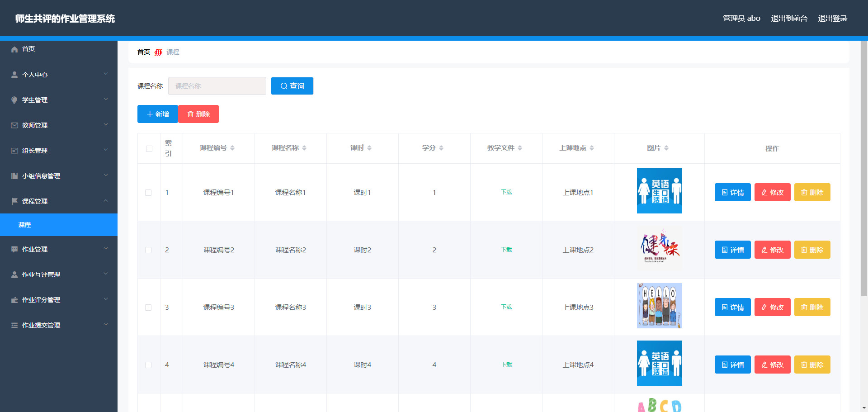Click the red breadcrumb separator icon
The image size is (868, 412).
click(158, 52)
